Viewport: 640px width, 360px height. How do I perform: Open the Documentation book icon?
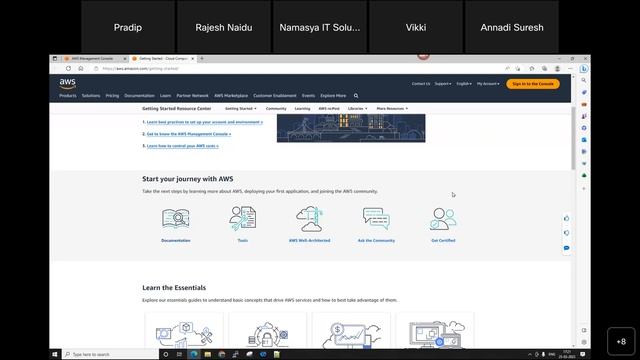point(176,218)
